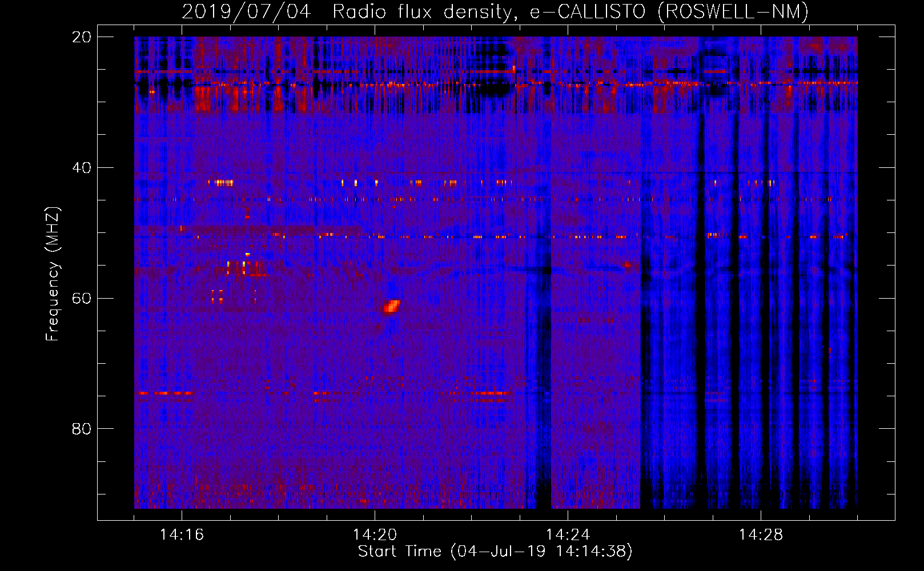Click the 14:28 time tick label

point(761,534)
